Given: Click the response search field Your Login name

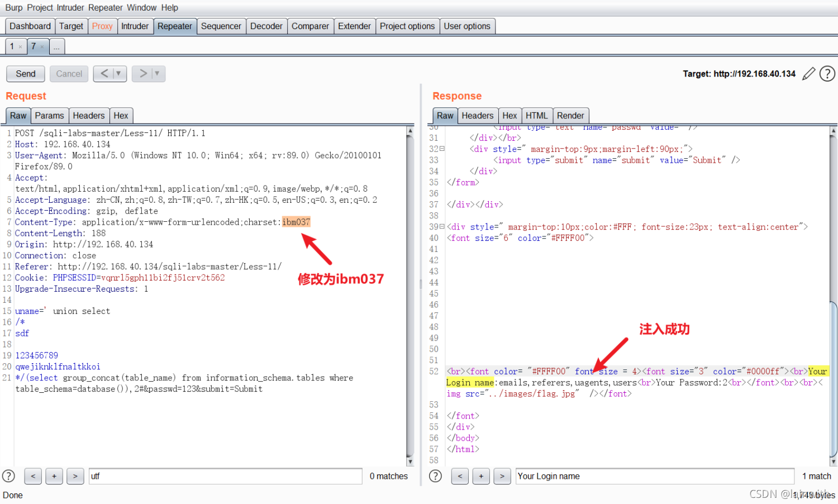Looking at the screenshot, I should (655, 476).
